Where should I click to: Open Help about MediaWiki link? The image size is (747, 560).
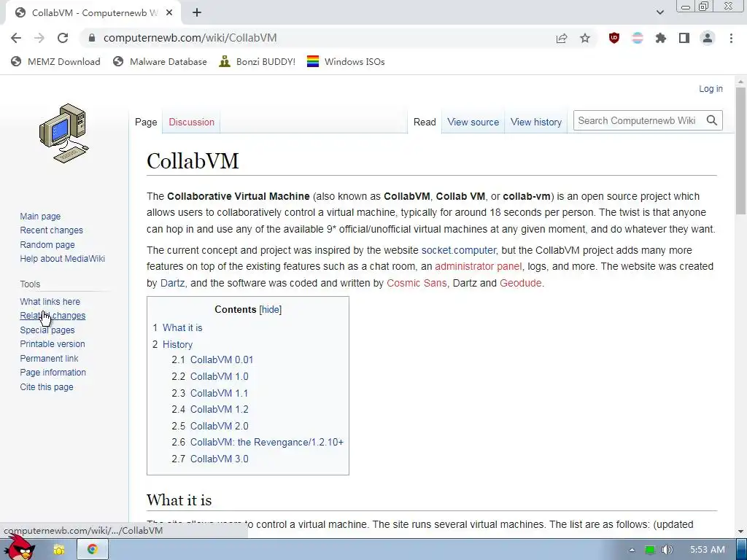click(63, 259)
